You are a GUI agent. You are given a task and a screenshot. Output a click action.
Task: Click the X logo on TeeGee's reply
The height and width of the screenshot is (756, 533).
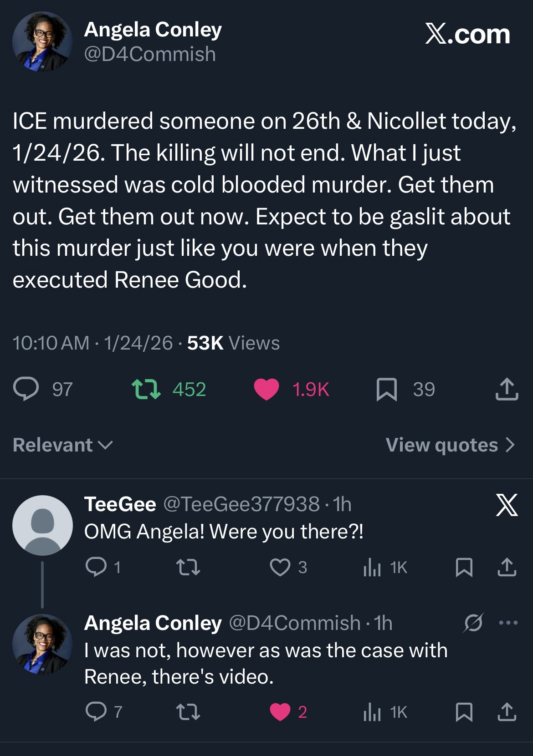click(507, 505)
